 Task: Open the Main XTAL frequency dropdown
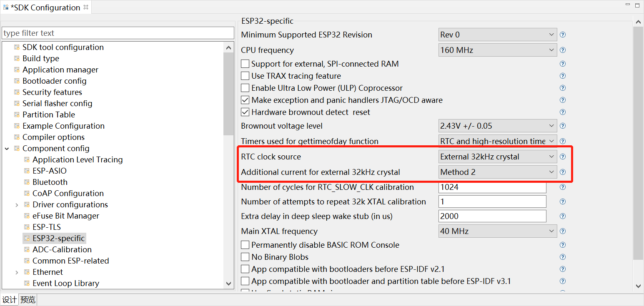(498, 231)
